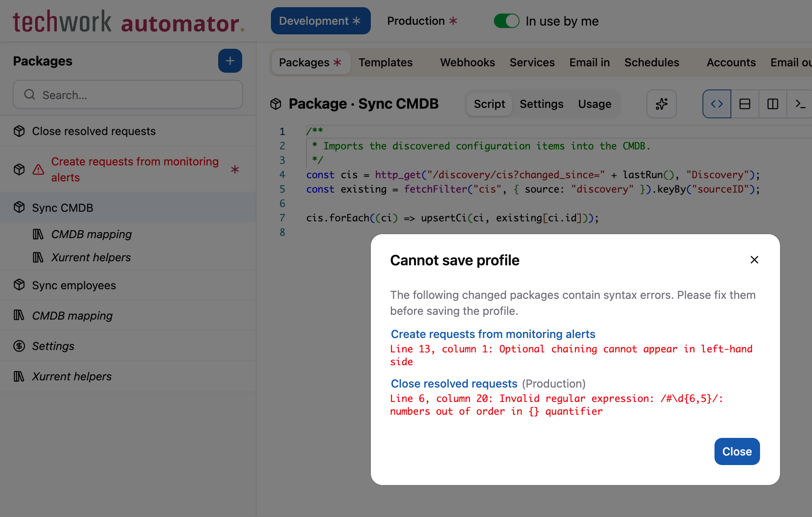Switch to the Development environment
The image size is (812, 517).
[x=320, y=21]
